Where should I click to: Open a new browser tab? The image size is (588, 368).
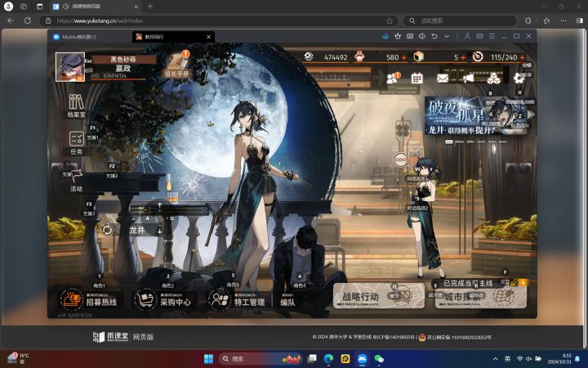pos(150,7)
